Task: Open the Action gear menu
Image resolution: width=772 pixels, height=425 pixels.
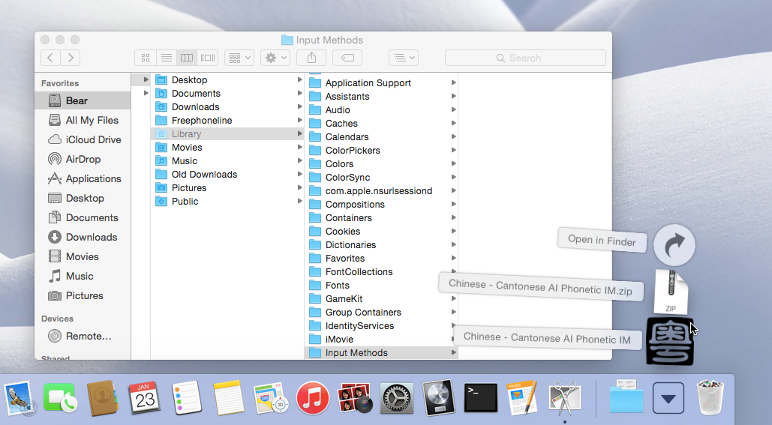Action: (273, 58)
